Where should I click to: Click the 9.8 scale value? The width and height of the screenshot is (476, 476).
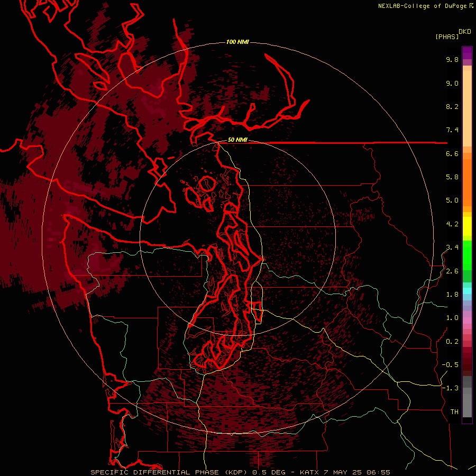(452, 60)
